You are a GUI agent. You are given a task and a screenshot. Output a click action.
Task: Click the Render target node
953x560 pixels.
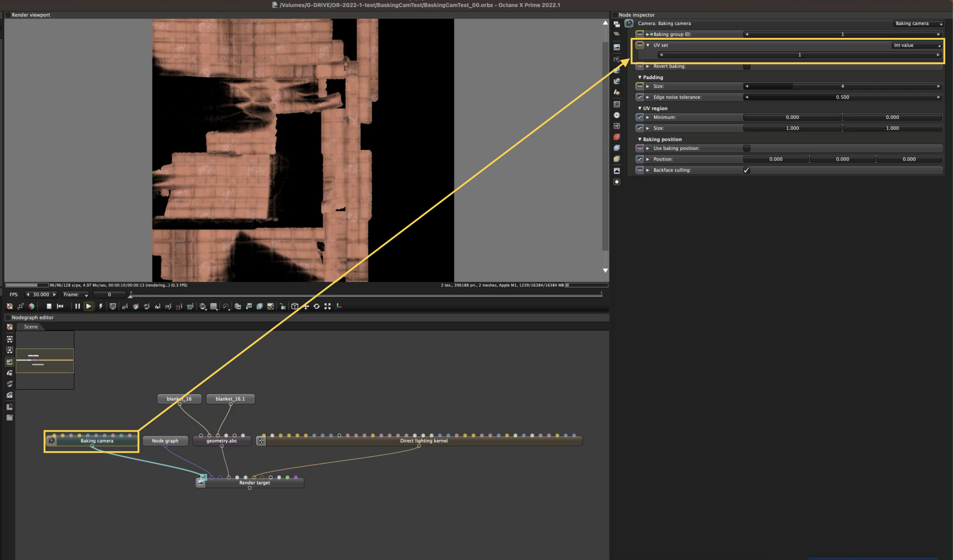point(255,483)
